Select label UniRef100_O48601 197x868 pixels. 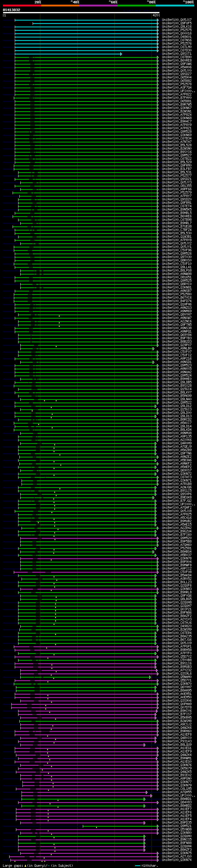point(176,37)
